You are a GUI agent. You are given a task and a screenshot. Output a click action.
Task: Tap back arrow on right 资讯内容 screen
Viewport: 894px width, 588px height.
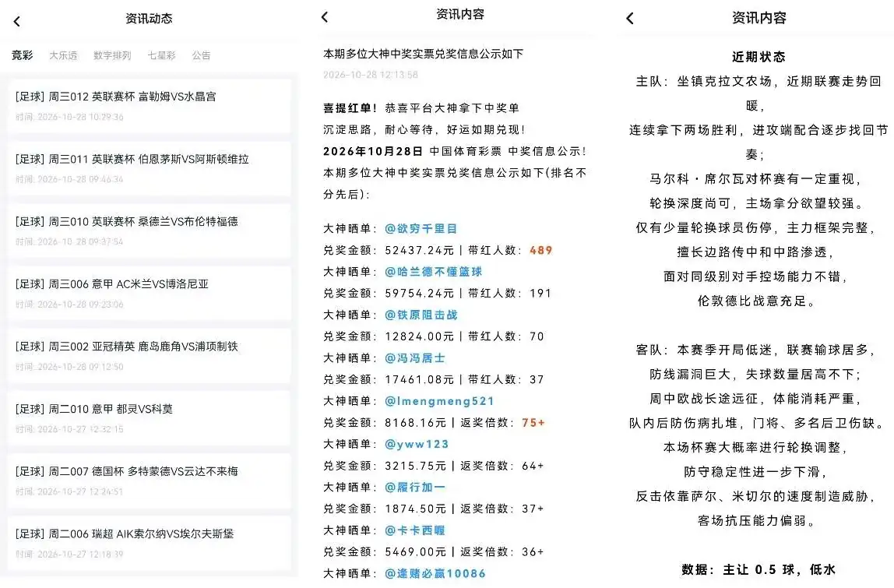[x=629, y=18]
